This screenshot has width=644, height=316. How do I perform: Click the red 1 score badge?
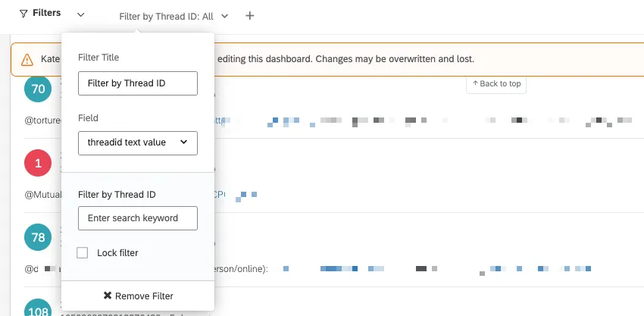(38, 163)
